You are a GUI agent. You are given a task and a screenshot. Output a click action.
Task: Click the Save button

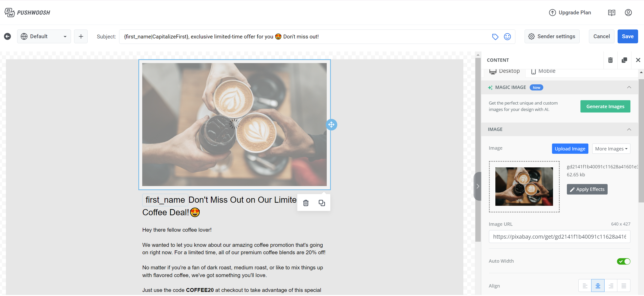627,36
